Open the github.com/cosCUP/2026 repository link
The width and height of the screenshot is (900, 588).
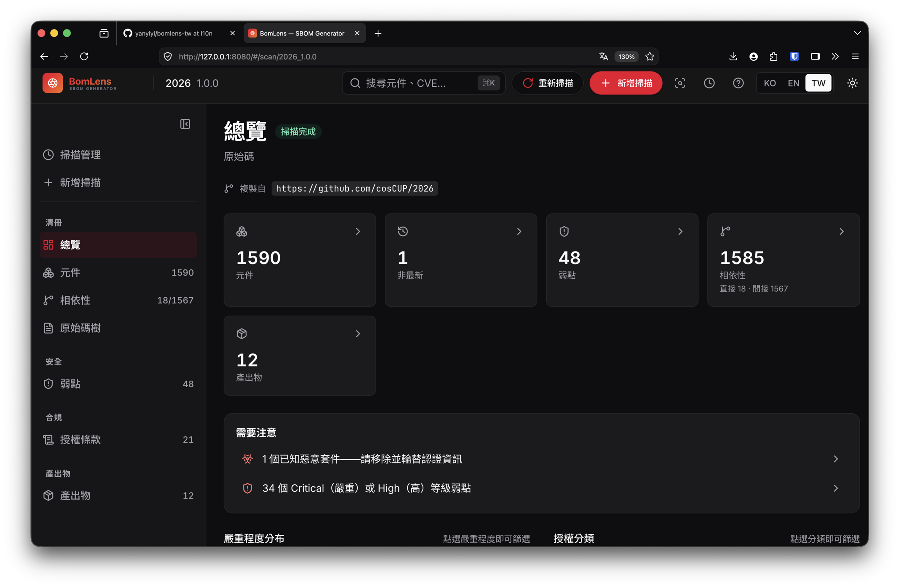tap(355, 189)
